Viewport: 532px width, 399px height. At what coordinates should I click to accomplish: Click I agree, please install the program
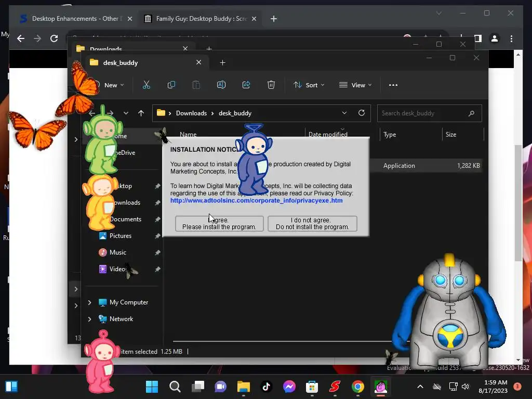(219, 223)
